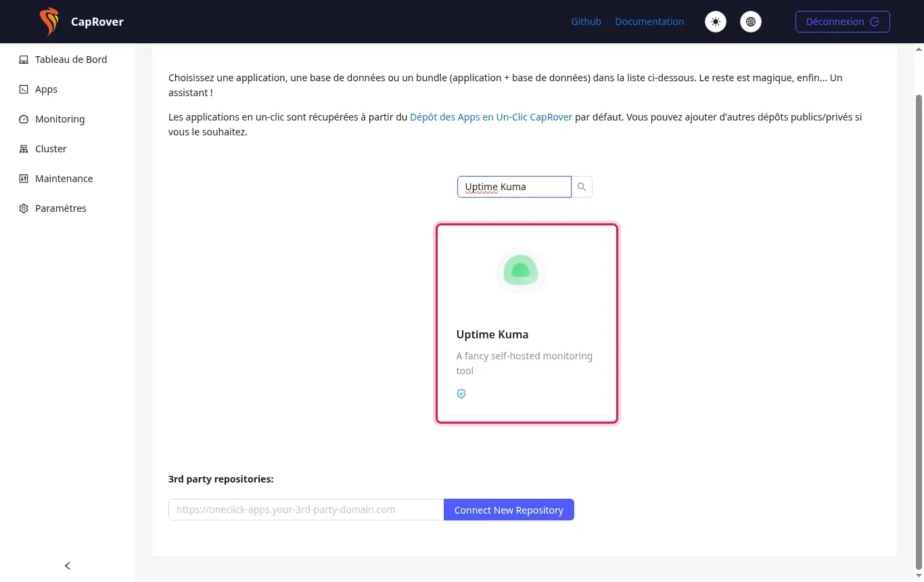Collapse the sidebar with the arrow
This screenshot has width=924, height=582.
tap(68, 566)
